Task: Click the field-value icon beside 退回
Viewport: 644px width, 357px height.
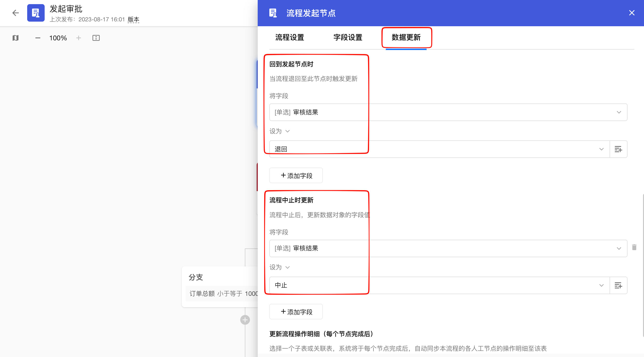Action: [618, 149]
